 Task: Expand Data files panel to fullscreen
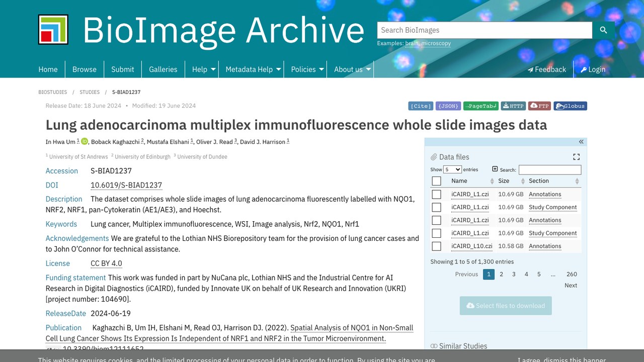[577, 157]
